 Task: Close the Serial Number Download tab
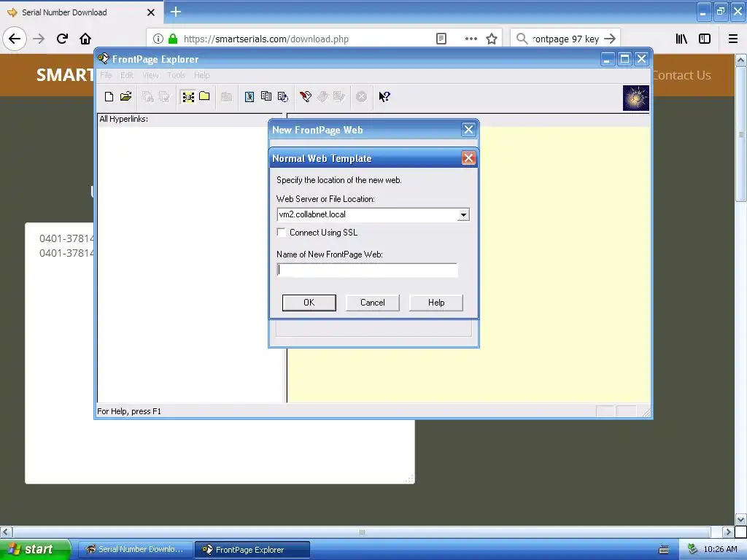[x=151, y=12]
